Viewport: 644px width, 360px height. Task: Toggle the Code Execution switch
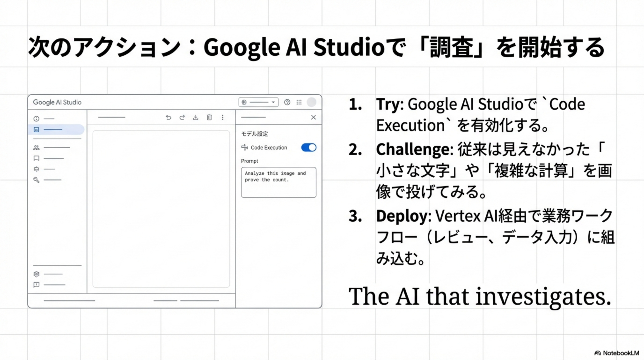(x=309, y=147)
